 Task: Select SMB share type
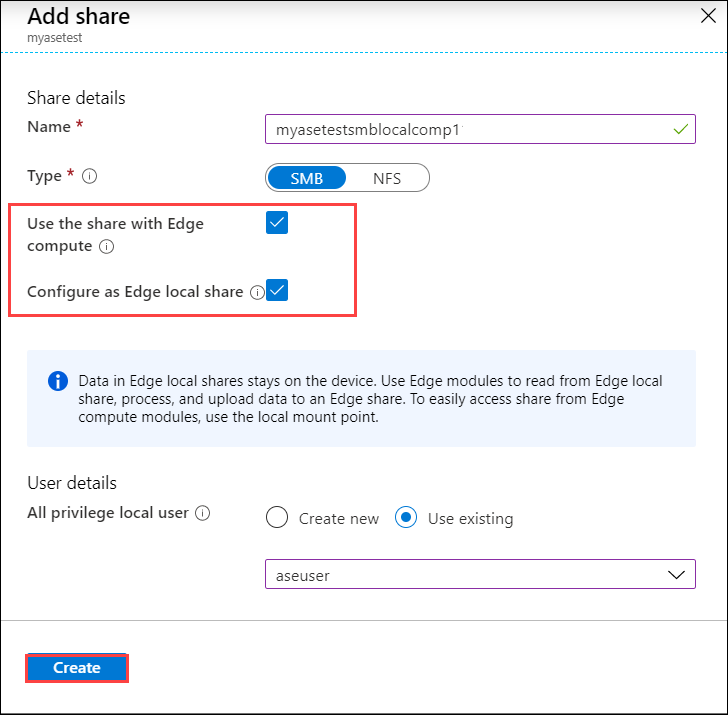pos(307,177)
